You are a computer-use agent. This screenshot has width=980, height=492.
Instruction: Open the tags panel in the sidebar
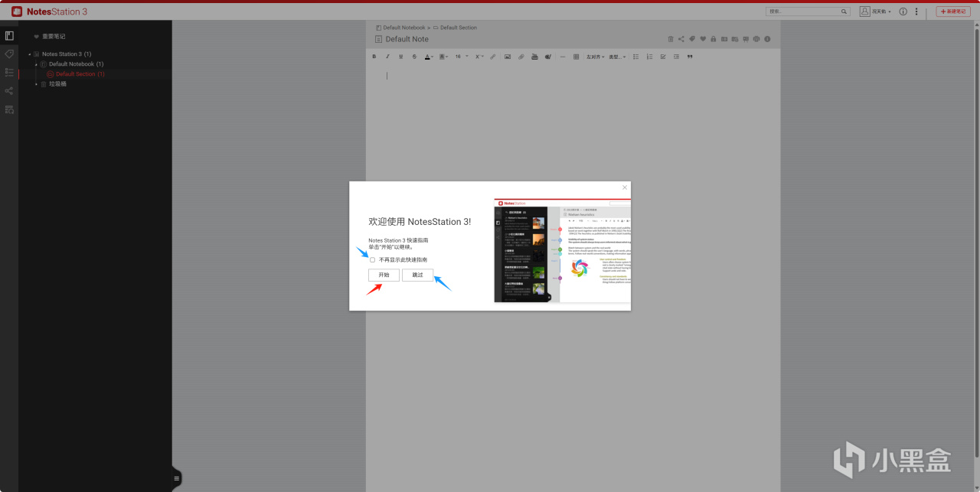pyautogui.click(x=9, y=54)
